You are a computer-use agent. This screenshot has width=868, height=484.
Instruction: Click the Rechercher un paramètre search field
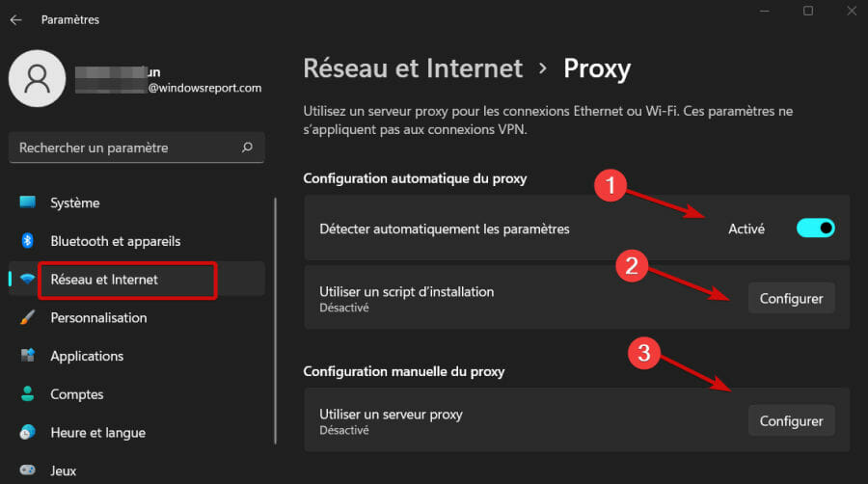(137, 148)
